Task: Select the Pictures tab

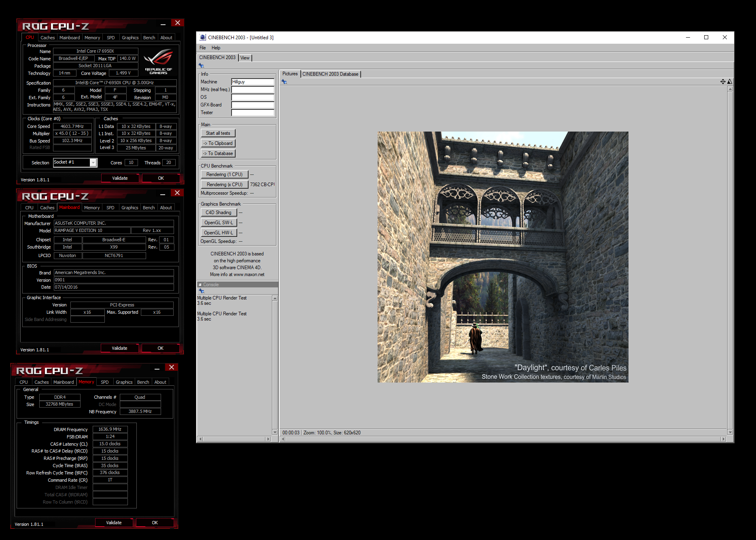Action: (290, 74)
